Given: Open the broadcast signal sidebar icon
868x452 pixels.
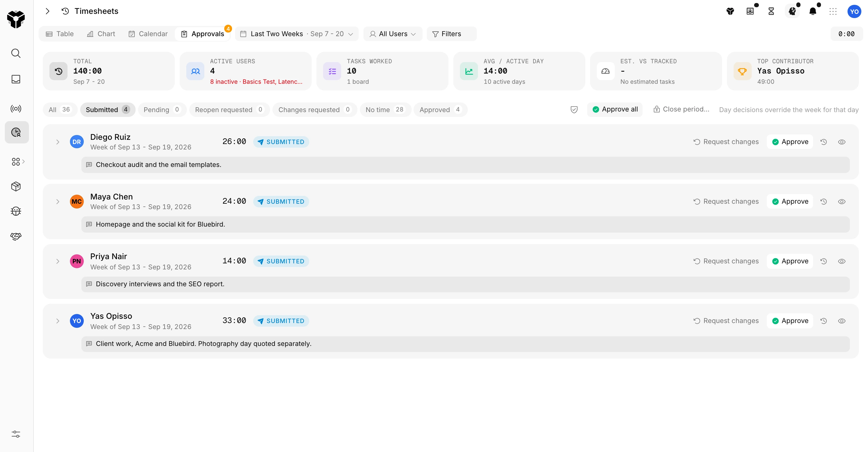Looking at the screenshot, I should pos(16,108).
